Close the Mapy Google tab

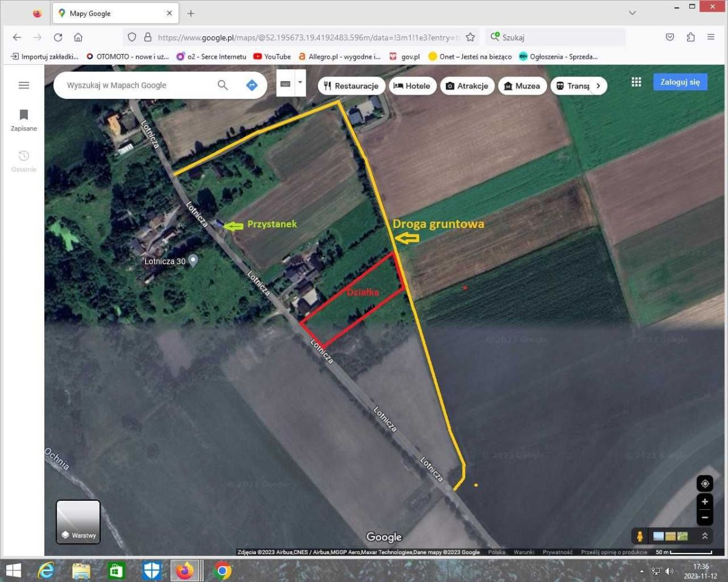[169, 13]
